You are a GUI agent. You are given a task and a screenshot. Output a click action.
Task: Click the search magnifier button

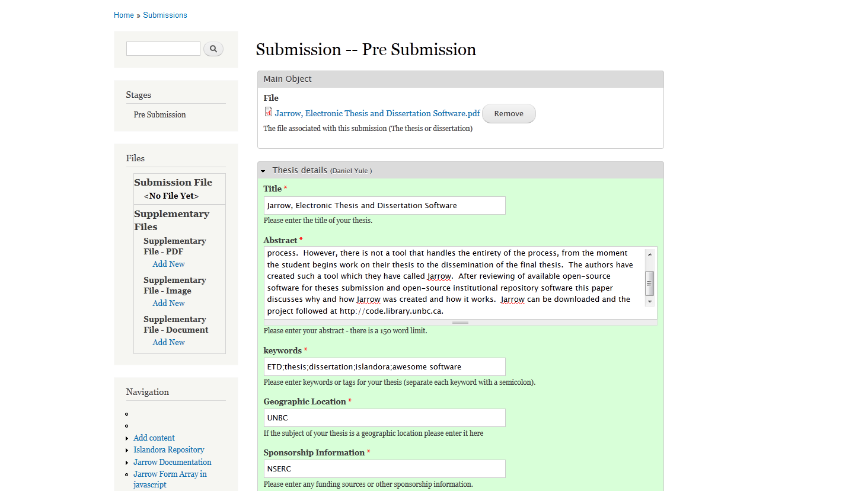point(213,49)
